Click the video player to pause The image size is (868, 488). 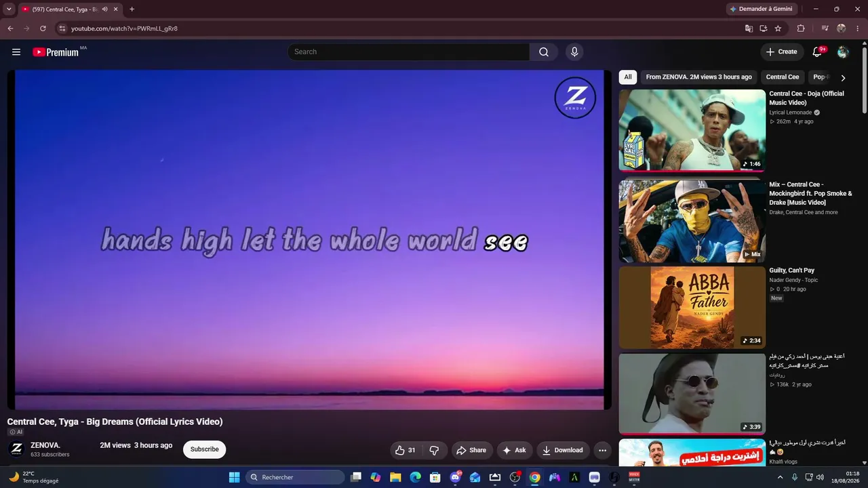(x=309, y=240)
